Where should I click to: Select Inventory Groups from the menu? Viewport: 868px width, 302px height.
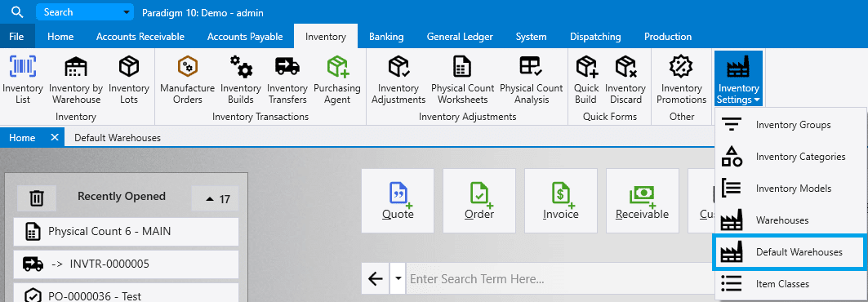[x=790, y=125]
